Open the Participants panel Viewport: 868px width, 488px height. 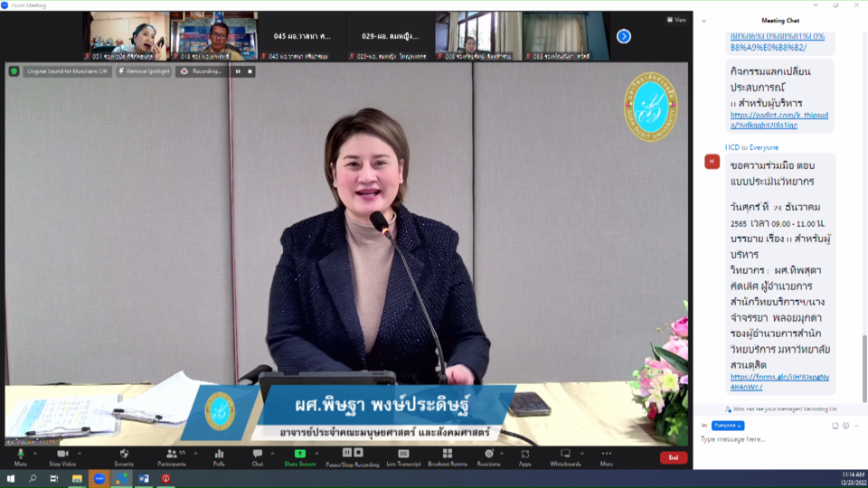(x=172, y=457)
